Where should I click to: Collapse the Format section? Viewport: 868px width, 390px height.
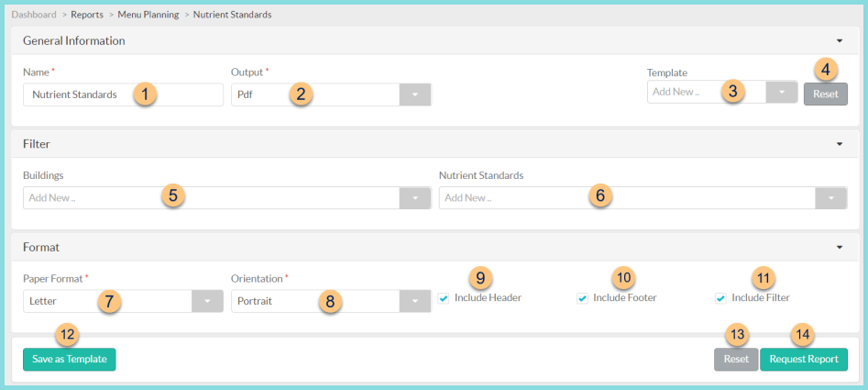840,247
